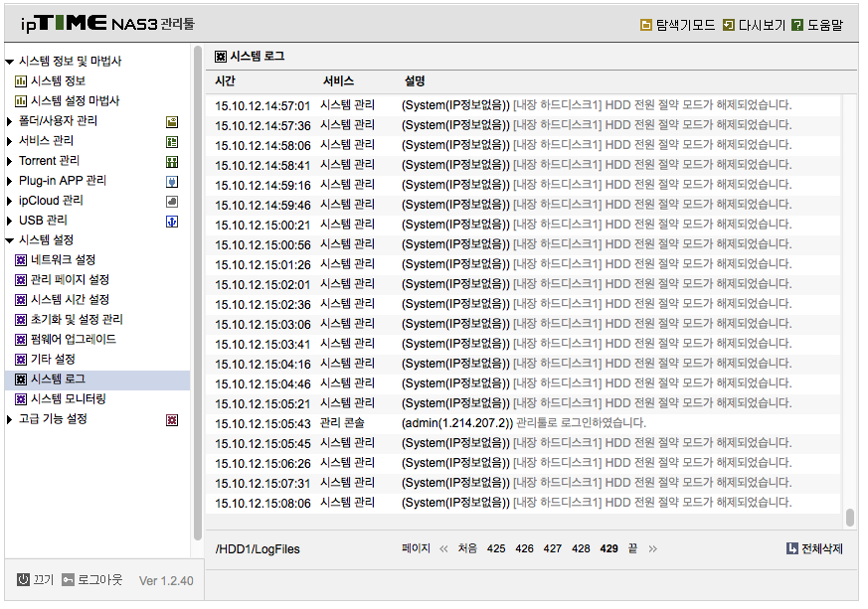The image size is (868, 609).
Task: Select the admin(1.214.207.2) login log entry
Action: (x=523, y=423)
